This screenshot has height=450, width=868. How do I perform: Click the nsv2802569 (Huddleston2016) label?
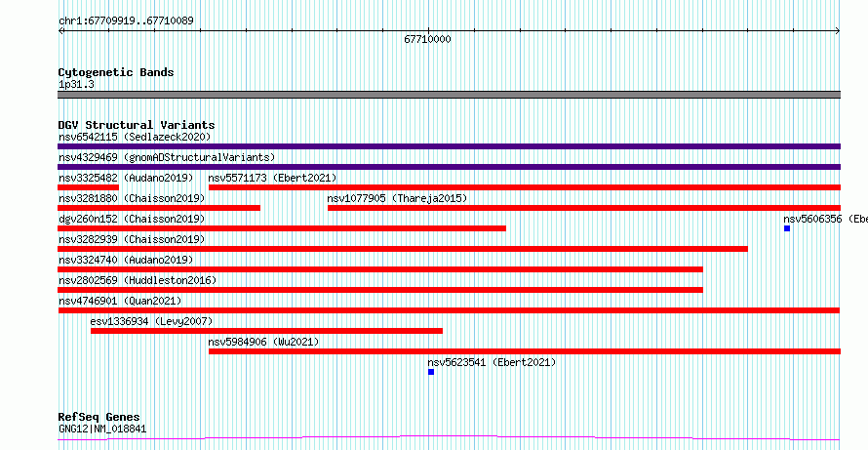pos(138,280)
